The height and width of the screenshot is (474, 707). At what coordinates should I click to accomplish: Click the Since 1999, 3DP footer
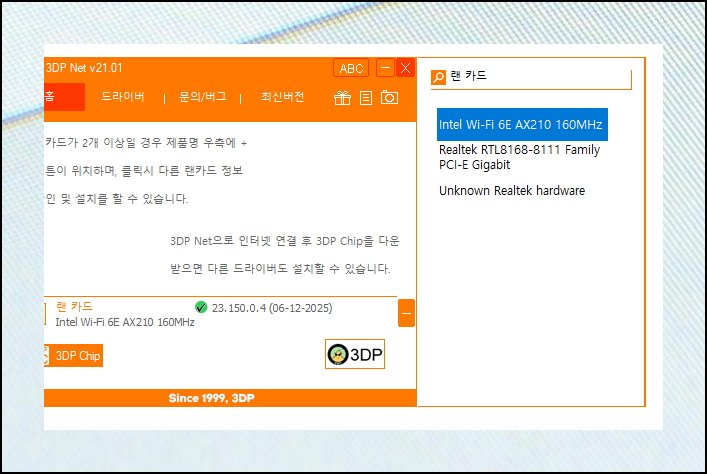tap(211, 398)
